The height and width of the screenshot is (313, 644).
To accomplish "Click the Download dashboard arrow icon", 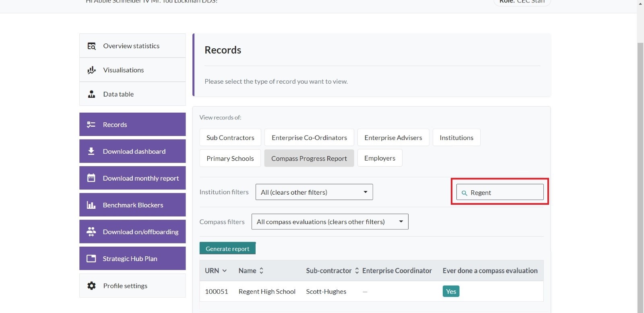I will tap(91, 151).
